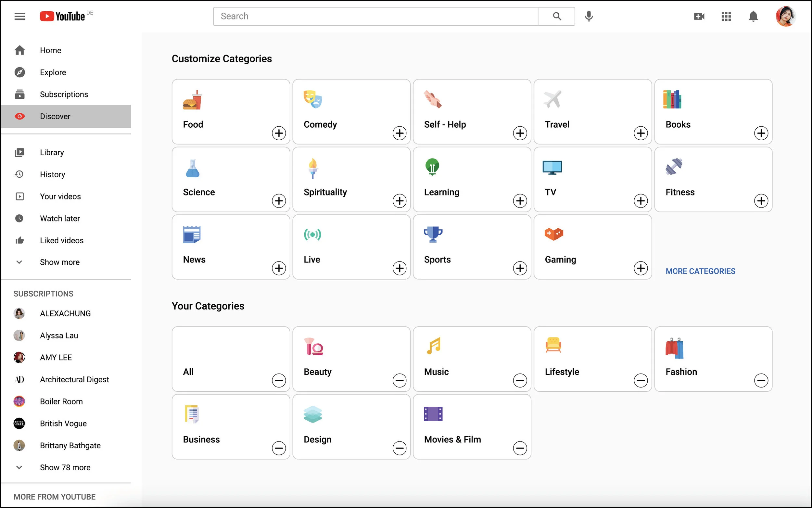812x508 pixels.
Task: Open the user profile avatar
Action: [785, 16]
